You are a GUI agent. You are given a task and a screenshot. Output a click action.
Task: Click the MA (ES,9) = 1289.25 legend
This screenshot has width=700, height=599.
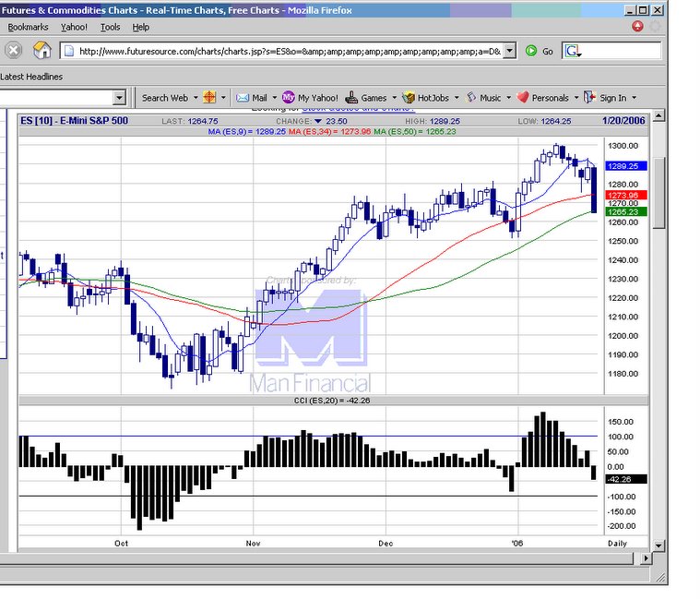tap(247, 132)
